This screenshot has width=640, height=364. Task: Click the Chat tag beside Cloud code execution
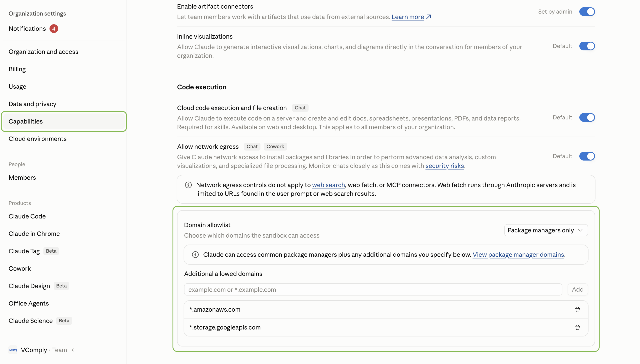coord(300,108)
